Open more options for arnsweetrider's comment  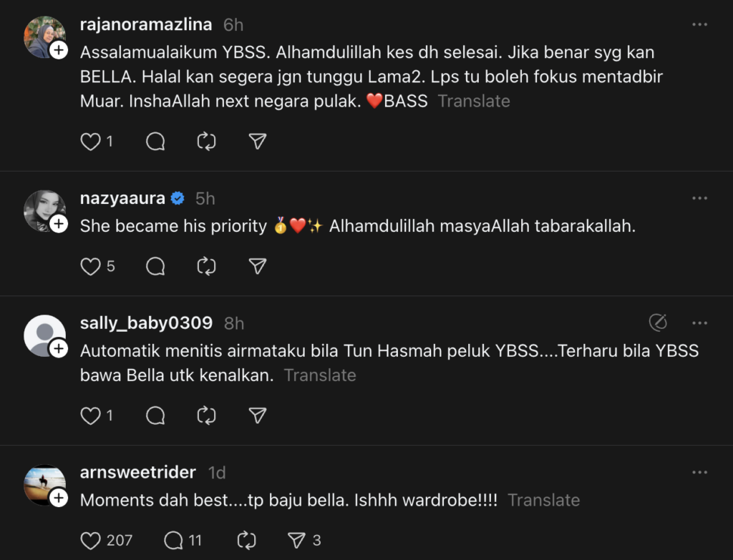(699, 472)
